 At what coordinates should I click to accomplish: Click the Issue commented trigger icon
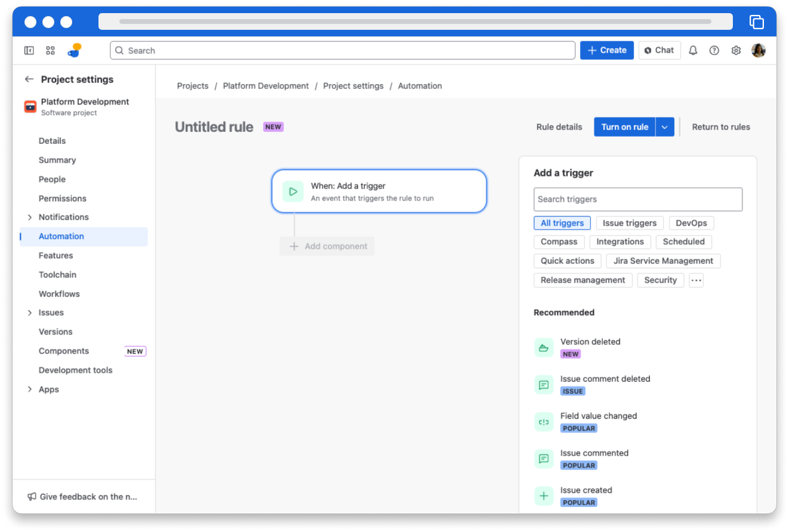pyautogui.click(x=544, y=459)
